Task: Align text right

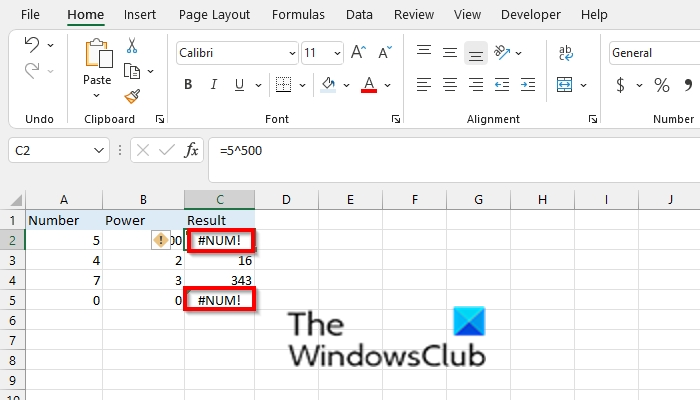Action: 476,84
